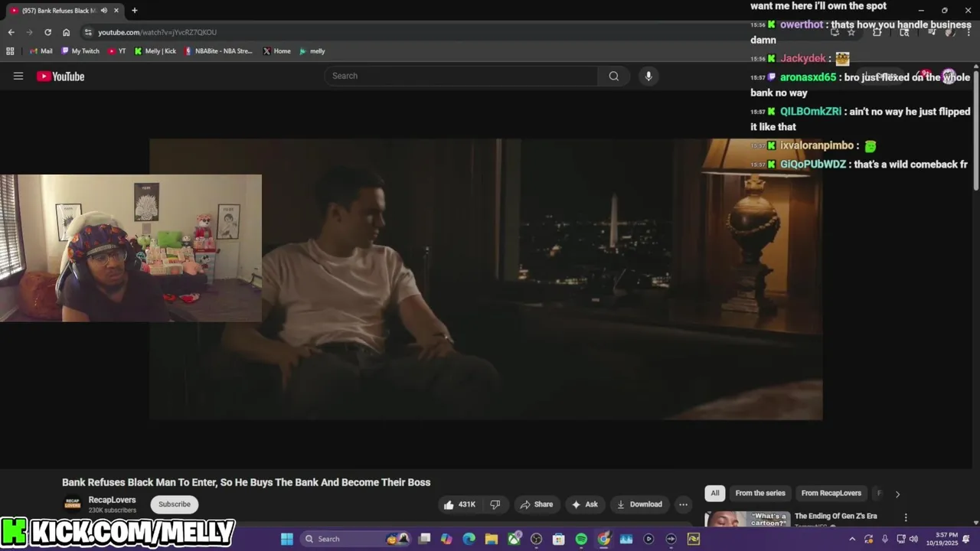Open the Melly | Kick bookmark
The image size is (980, 551).
155,51
